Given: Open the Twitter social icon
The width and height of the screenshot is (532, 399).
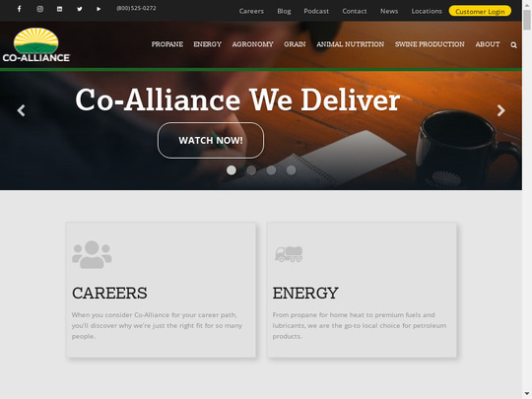Looking at the screenshot, I should [80, 9].
